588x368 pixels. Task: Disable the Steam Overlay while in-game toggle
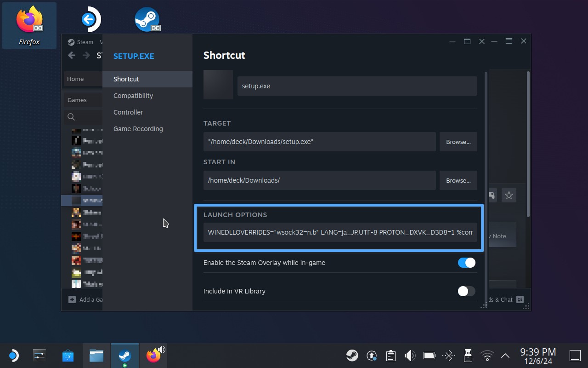466,263
